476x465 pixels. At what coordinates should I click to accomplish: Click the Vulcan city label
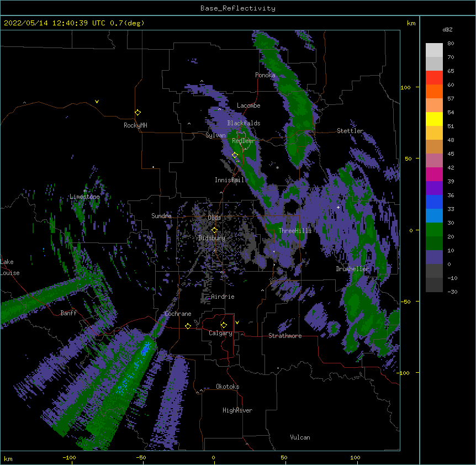click(x=300, y=437)
